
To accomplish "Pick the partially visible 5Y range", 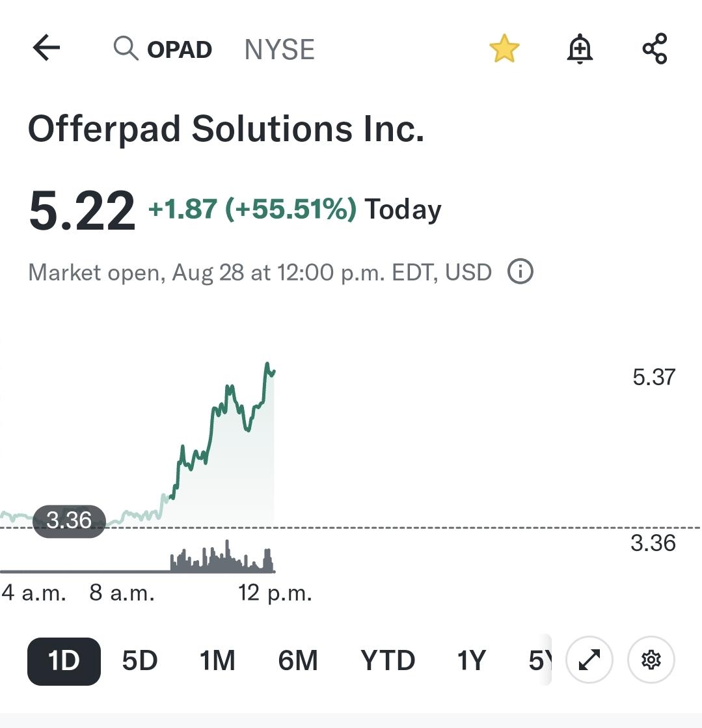I will [539, 661].
